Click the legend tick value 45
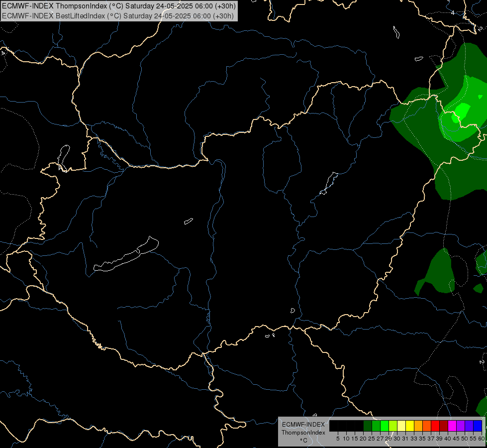The image size is (487, 448). (x=456, y=439)
